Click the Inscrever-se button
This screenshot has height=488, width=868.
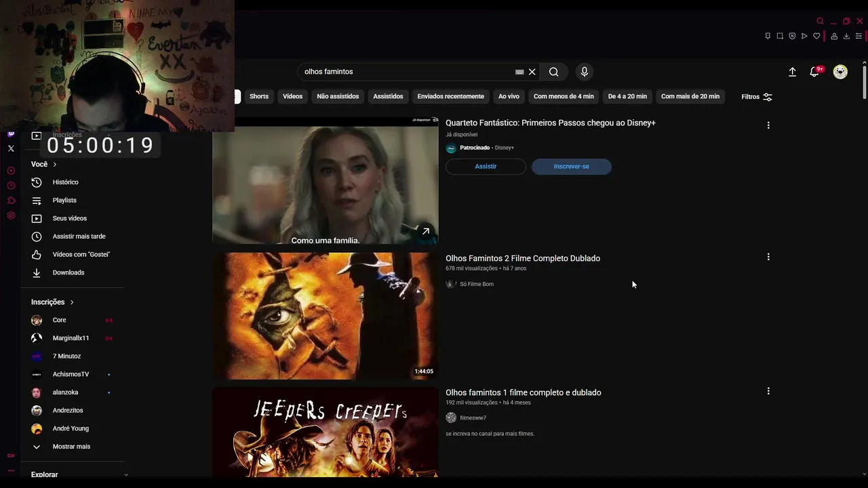click(x=572, y=167)
